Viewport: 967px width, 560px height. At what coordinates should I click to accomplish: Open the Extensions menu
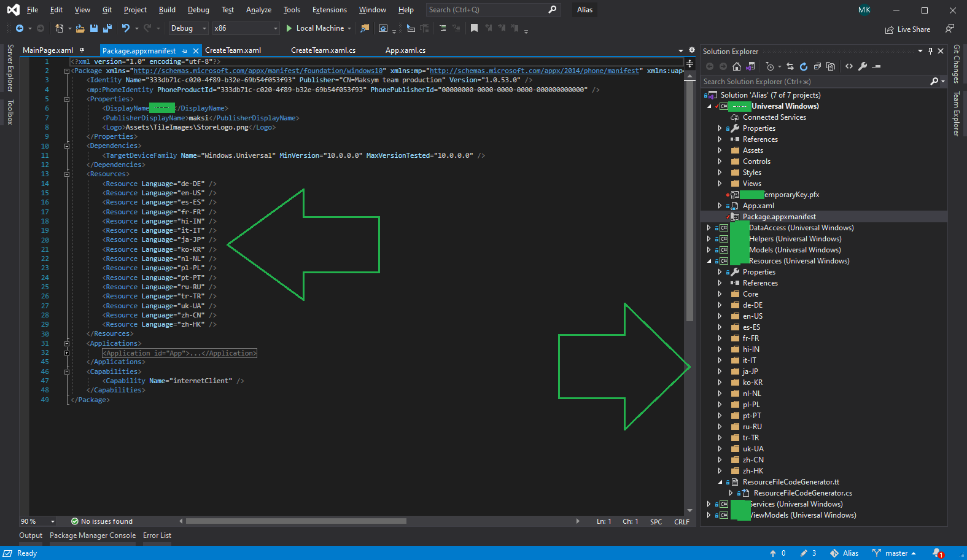point(329,10)
